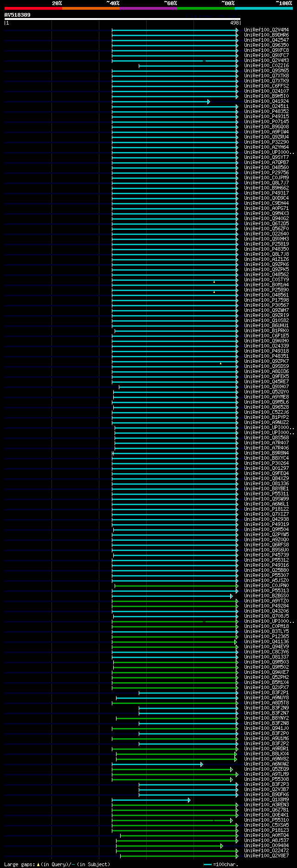Select the UniRef100_O96528 label

click(266, 407)
